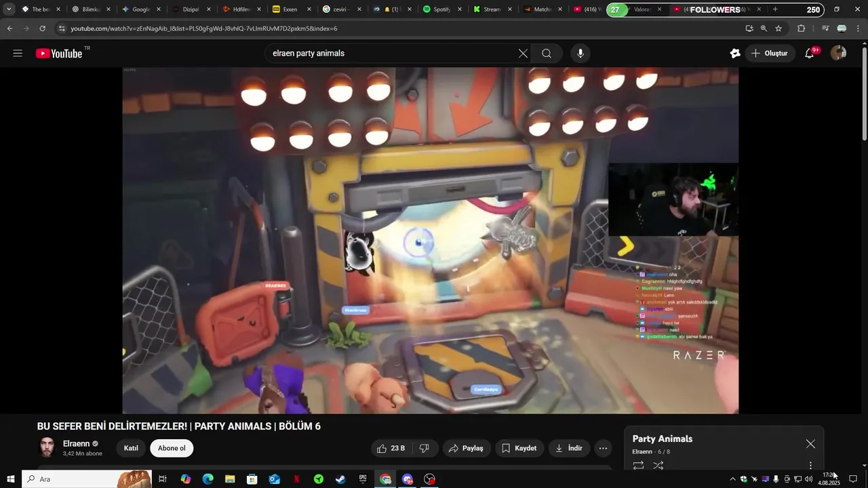Switch to the Hdfilm tab

point(241,9)
